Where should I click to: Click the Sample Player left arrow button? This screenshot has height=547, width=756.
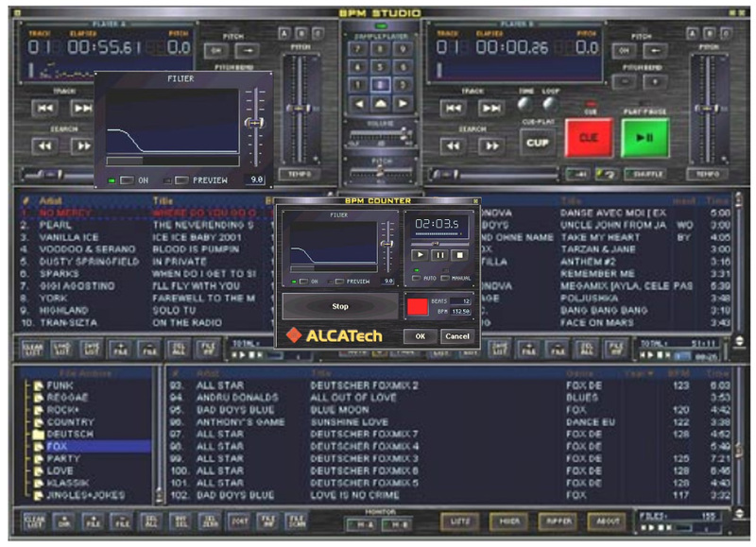point(358,103)
